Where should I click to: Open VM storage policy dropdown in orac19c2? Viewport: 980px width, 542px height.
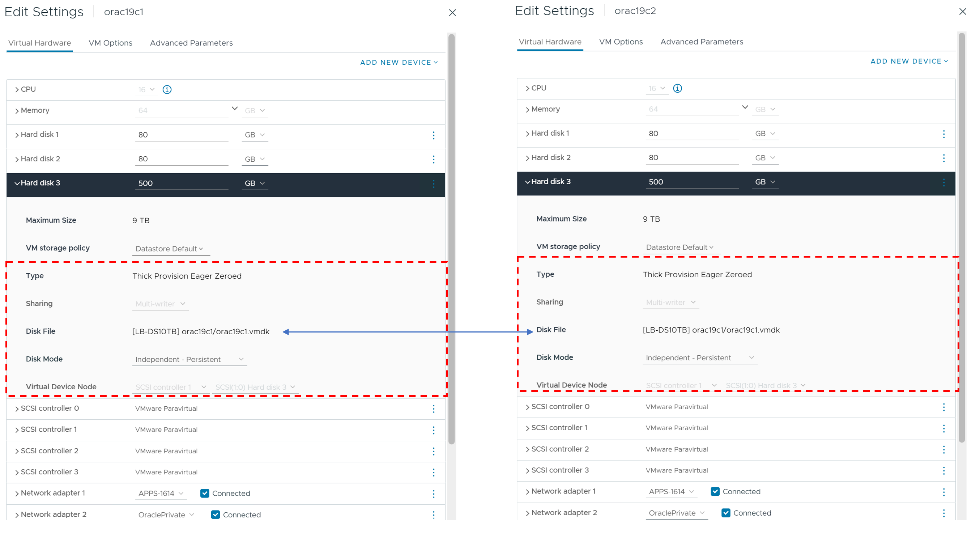click(x=680, y=247)
